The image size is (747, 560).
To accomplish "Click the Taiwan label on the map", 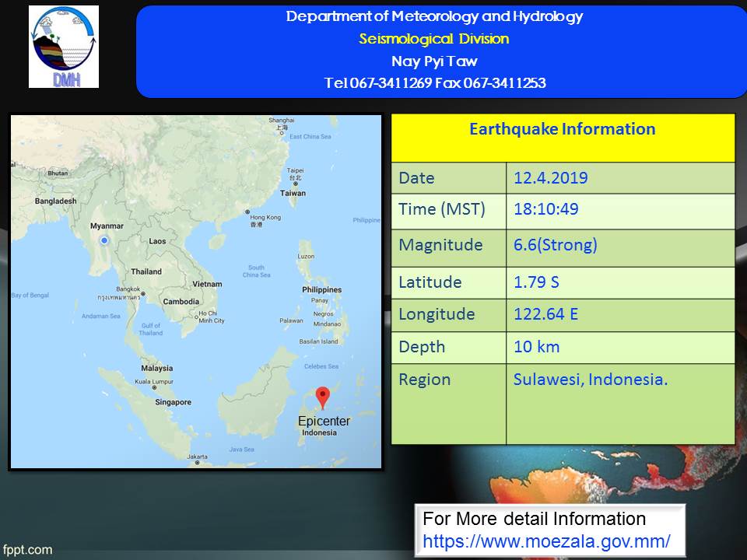I will 293,193.
